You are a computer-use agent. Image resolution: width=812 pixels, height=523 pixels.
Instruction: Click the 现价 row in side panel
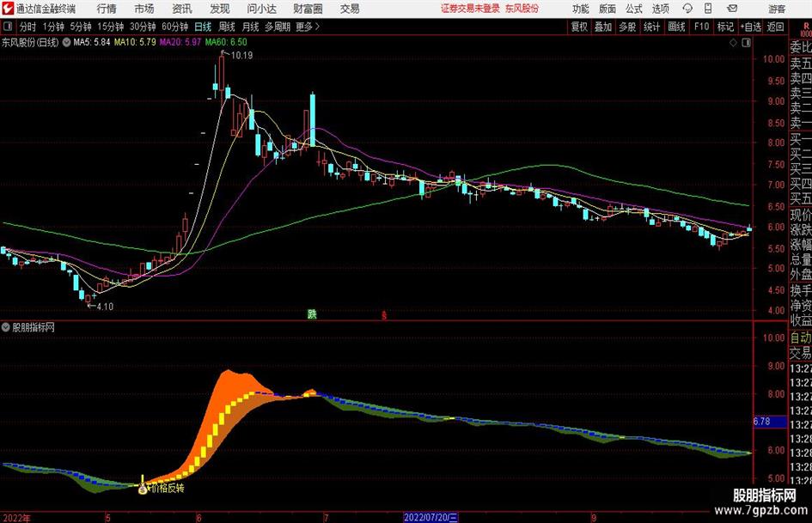click(801, 215)
